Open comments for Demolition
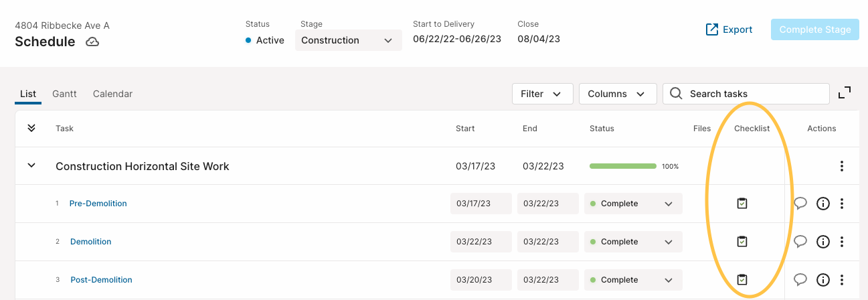Viewport: 868px width, 300px height. click(x=800, y=242)
